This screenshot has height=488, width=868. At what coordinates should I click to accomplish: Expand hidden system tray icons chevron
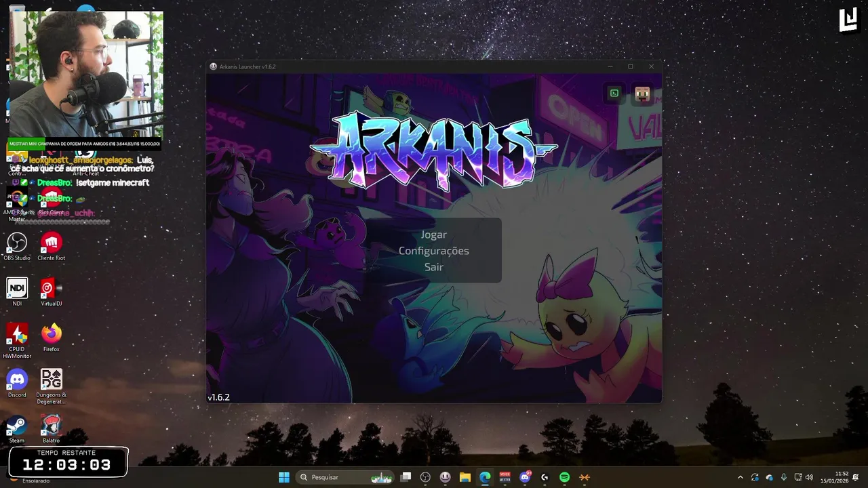coord(740,477)
